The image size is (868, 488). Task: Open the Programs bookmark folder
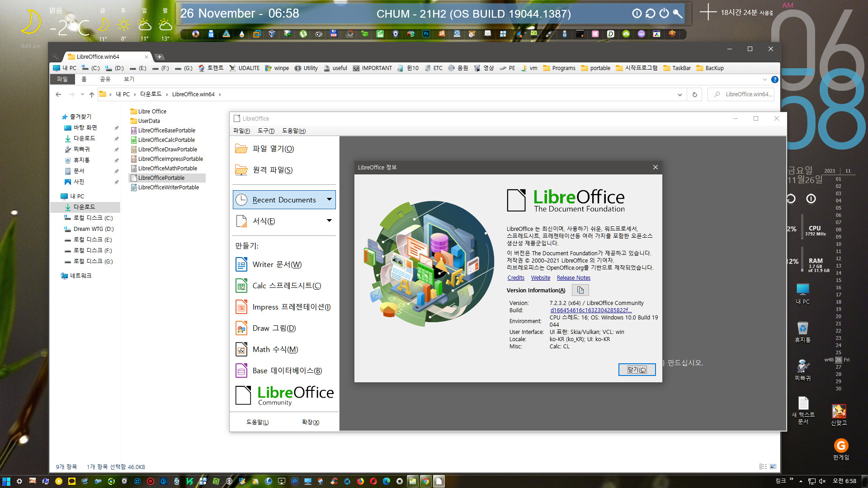(x=559, y=68)
